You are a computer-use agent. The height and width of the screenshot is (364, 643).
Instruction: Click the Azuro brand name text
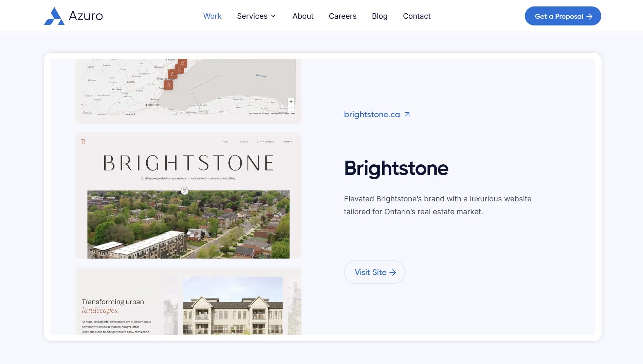(86, 16)
